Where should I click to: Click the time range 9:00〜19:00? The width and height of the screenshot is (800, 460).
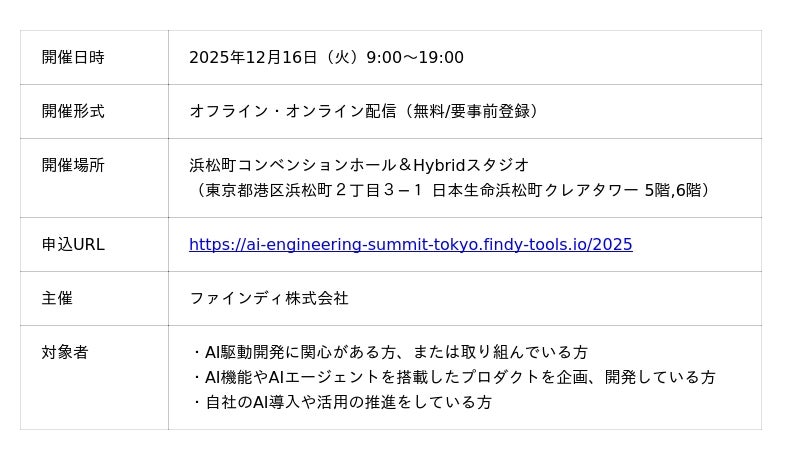415,57
